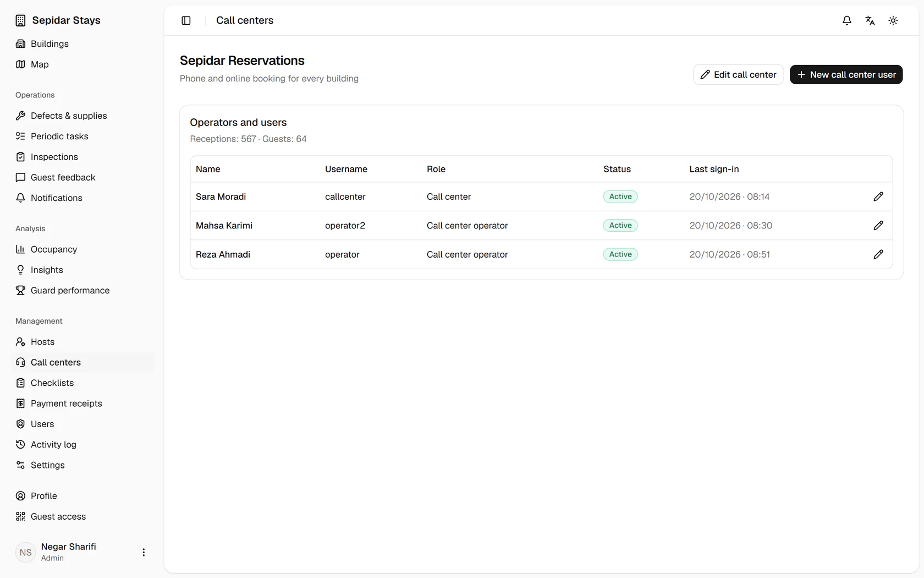The height and width of the screenshot is (578, 924).
Task: Select the name Sara Moradi
Action: [x=221, y=197]
